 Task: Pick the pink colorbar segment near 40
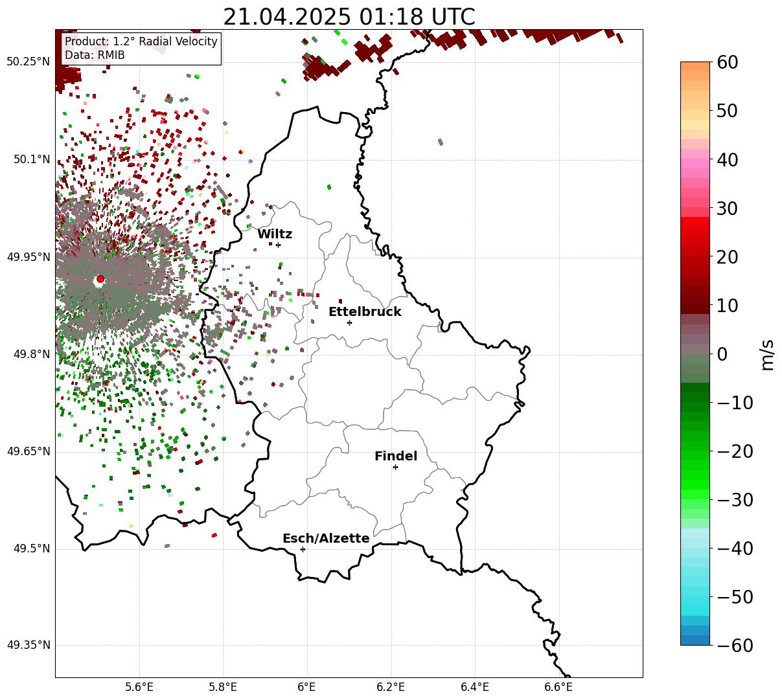pyautogui.click(x=695, y=159)
